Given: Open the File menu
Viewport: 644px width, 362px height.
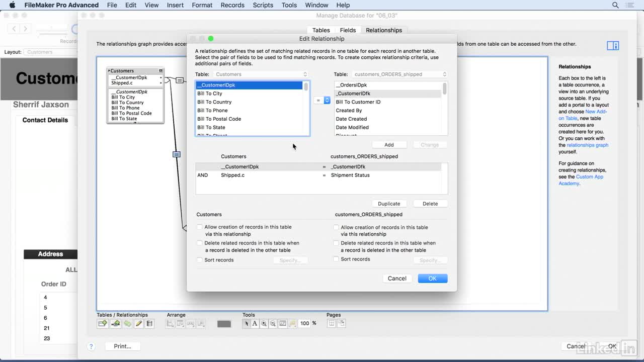Looking at the screenshot, I should pyautogui.click(x=112, y=5).
